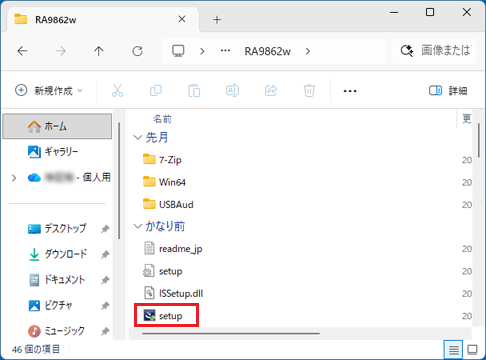
Task: Open デスクトップ quick access folder
Action: [x=57, y=229]
